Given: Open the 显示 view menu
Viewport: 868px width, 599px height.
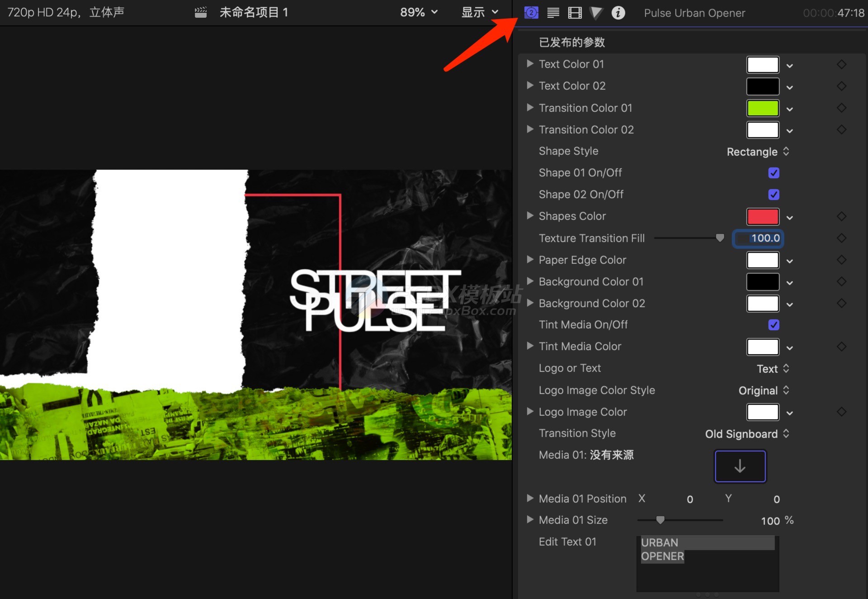Looking at the screenshot, I should pyautogui.click(x=479, y=13).
